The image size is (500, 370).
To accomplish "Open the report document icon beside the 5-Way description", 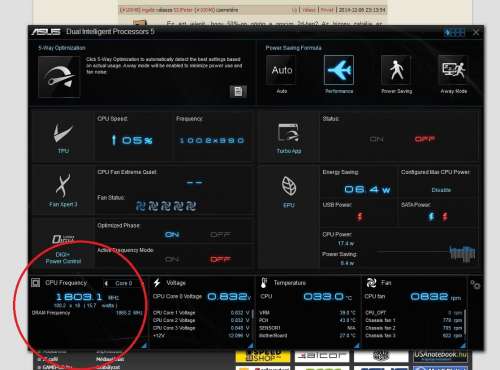I will click(x=238, y=91).
